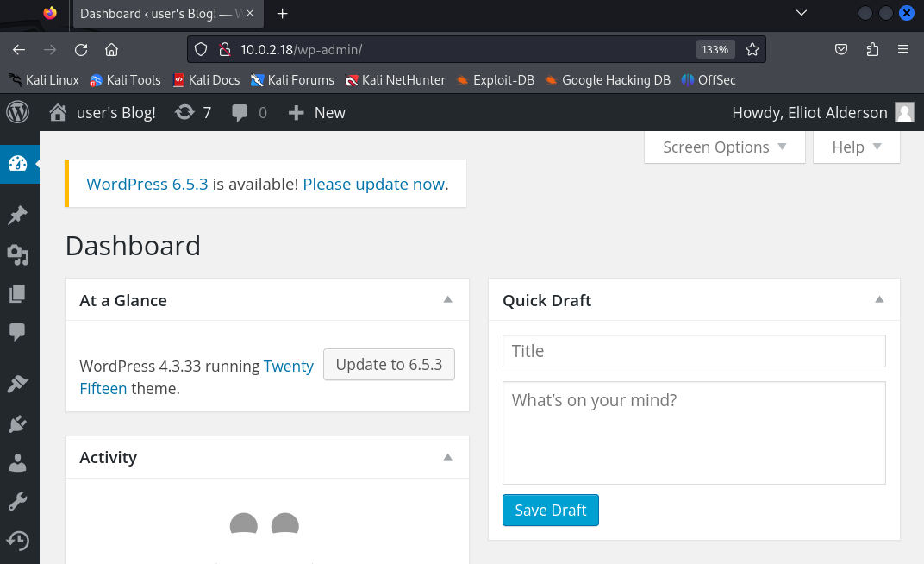Open the Appearance paintbrush icon

point(18,384)
